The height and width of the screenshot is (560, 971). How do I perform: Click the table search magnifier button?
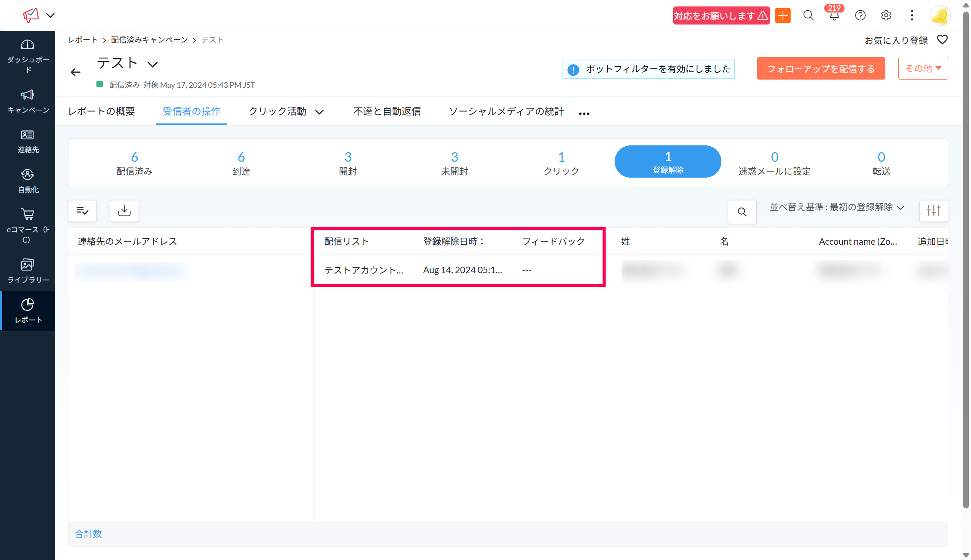point(742,212)
